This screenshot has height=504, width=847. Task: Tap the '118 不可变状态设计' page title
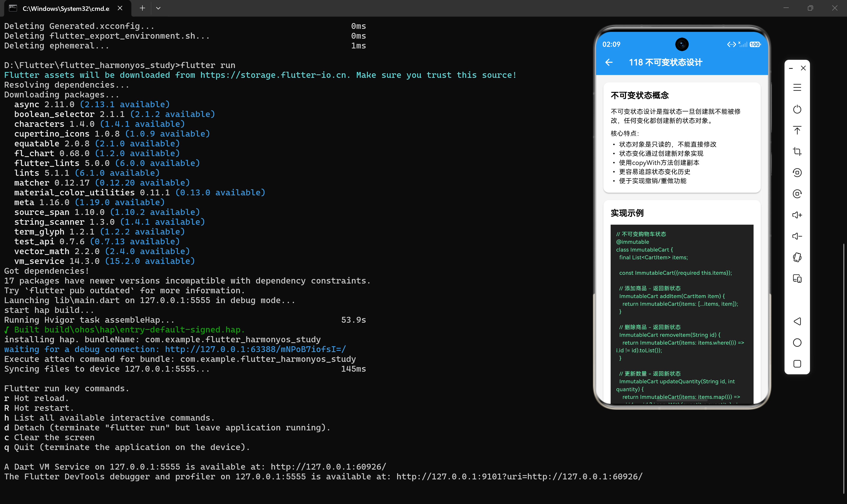coord(665,62)
